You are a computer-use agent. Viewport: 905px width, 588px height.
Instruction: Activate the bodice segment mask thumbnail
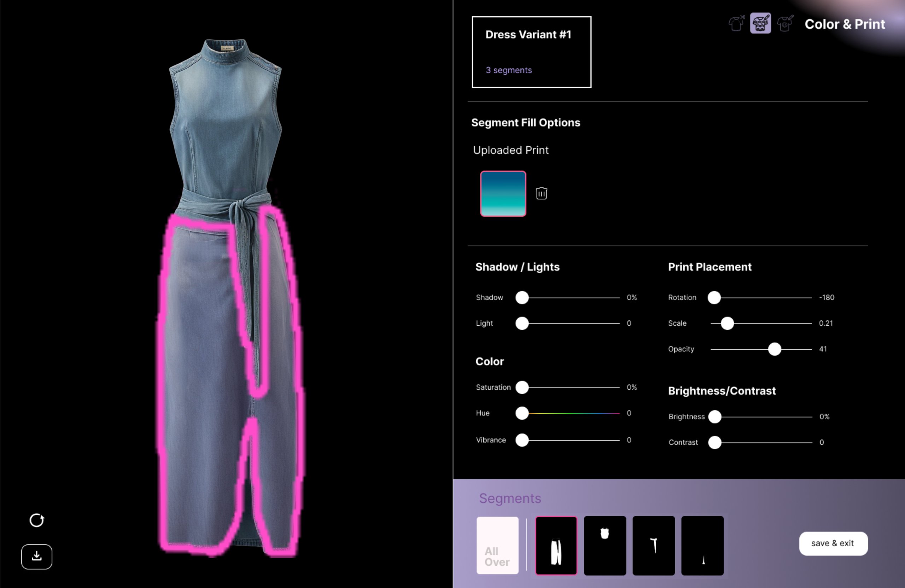pos(605,546)
